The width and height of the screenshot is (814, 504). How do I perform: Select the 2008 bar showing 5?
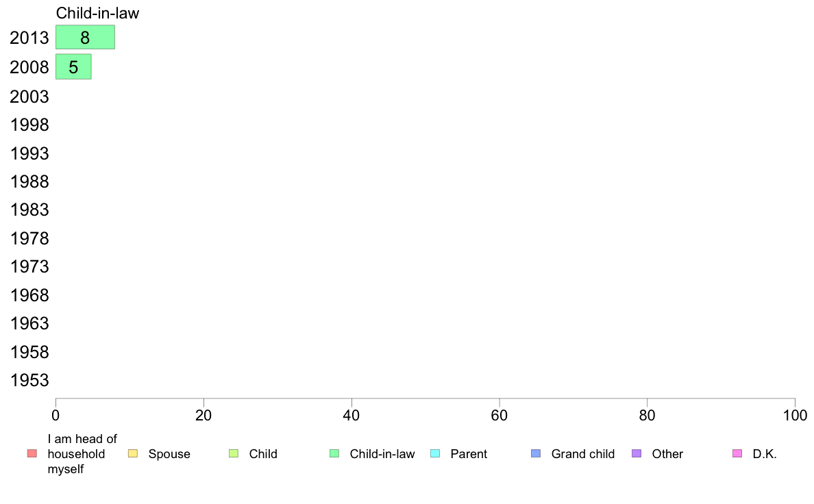point(74,66)
